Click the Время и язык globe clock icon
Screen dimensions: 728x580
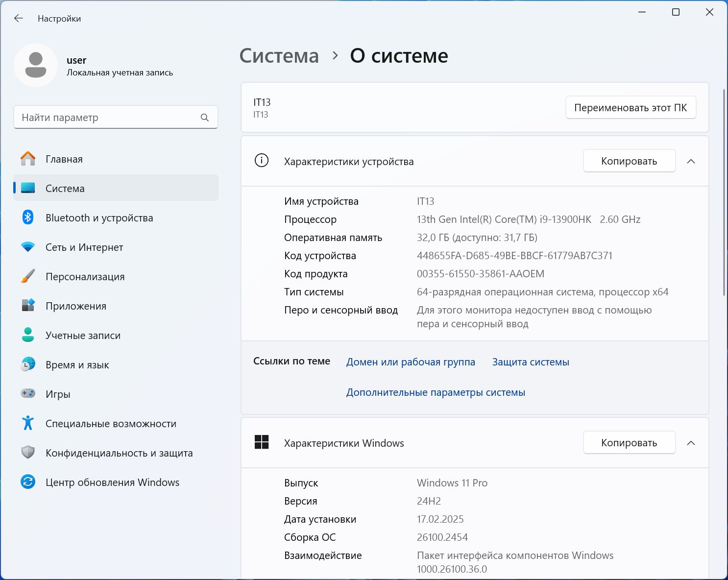[x=28, y=364]
